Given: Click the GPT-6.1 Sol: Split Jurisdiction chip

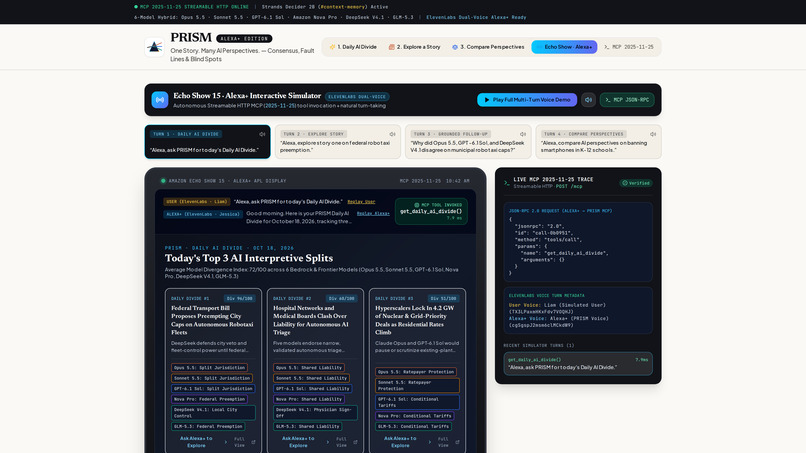Looking at the screenshot, I should (213, 389).
